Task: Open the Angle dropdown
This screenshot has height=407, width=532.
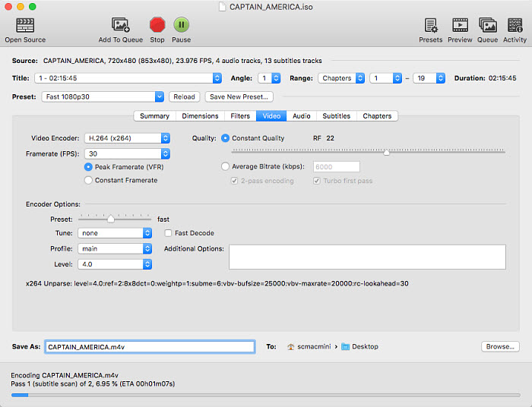Action: [x=269, y=78]
